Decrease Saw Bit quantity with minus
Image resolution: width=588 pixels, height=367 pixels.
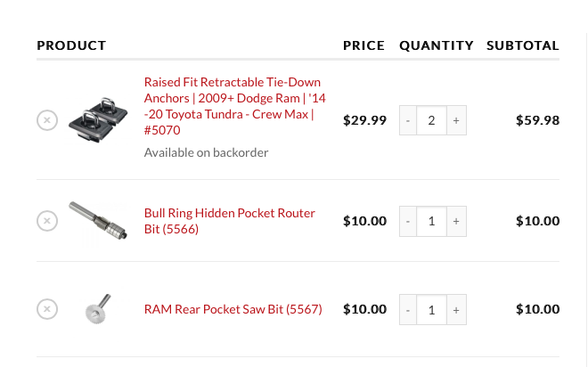[408, 310]
